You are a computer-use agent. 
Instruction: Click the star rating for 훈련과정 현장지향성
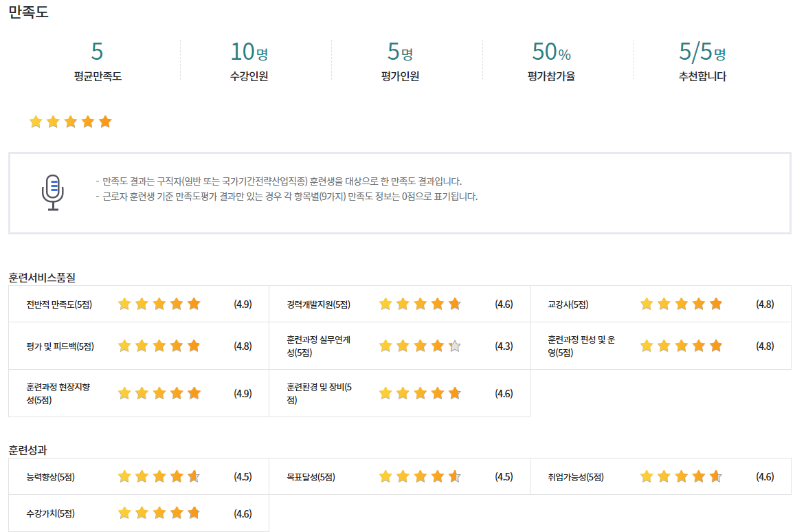[159, 394]
